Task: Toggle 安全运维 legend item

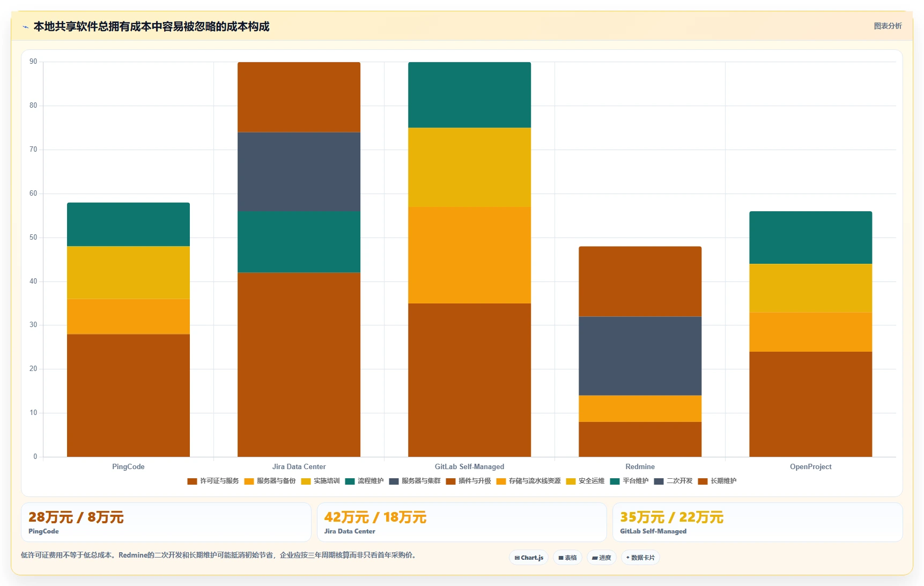Action: [x=585, y=481]
